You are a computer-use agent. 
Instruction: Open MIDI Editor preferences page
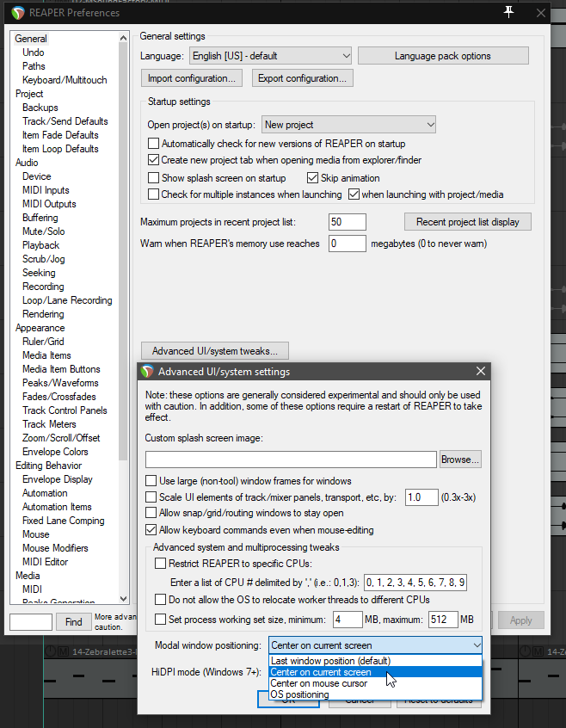coord(45,562)
